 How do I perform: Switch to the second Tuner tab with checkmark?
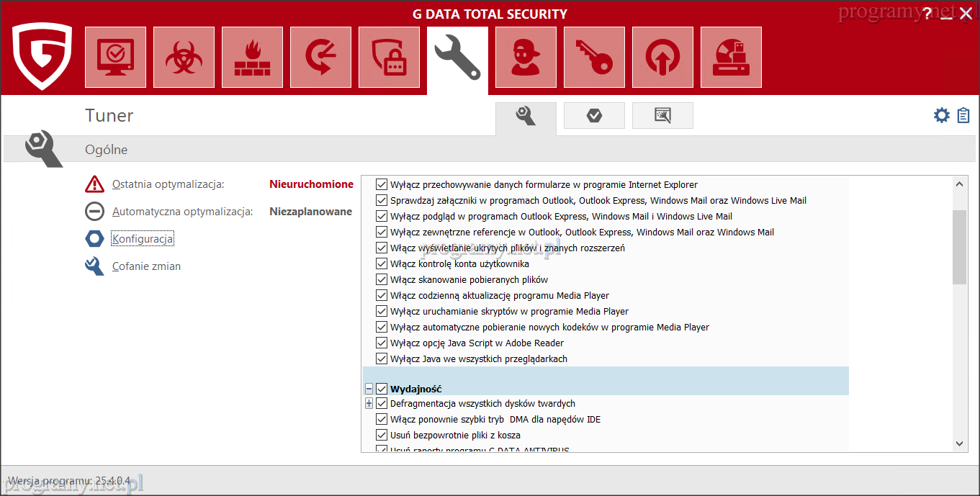(594, 115)
